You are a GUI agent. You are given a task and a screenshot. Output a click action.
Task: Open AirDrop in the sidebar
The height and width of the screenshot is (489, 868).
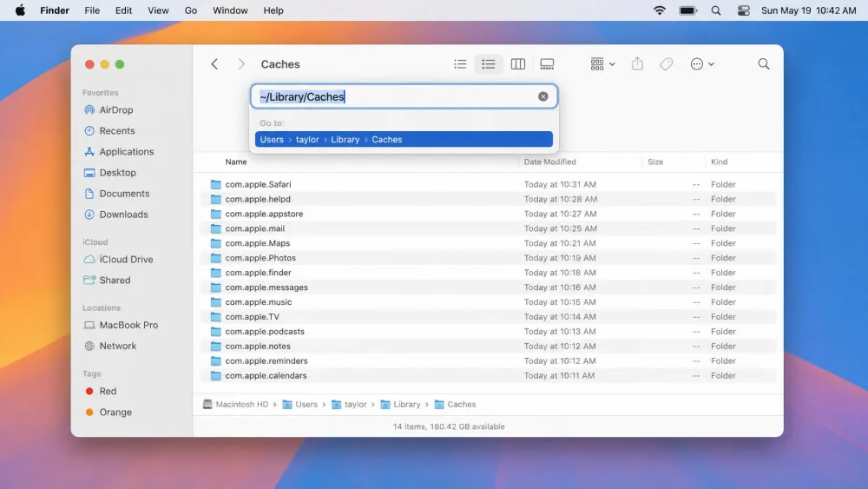pyautogui.click(x=116, y=109)
